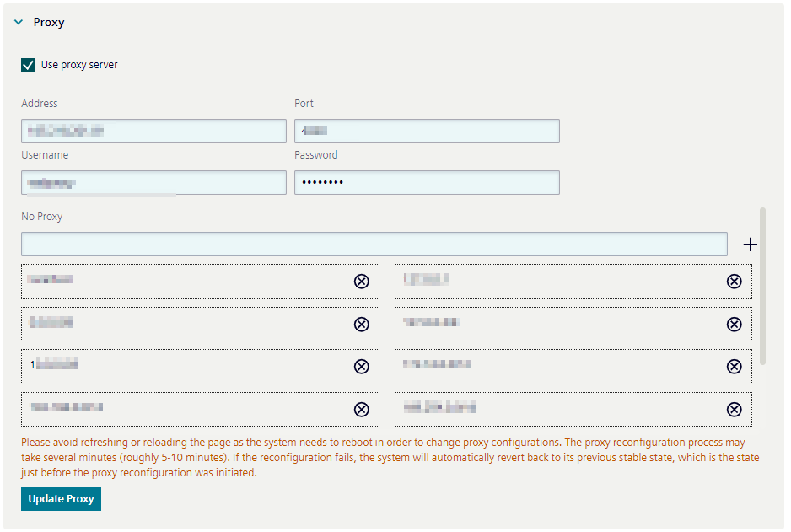Screen dimensions: 791x532
Task: Add a new No Proxy entry with the plus icon
Action: 750,244
